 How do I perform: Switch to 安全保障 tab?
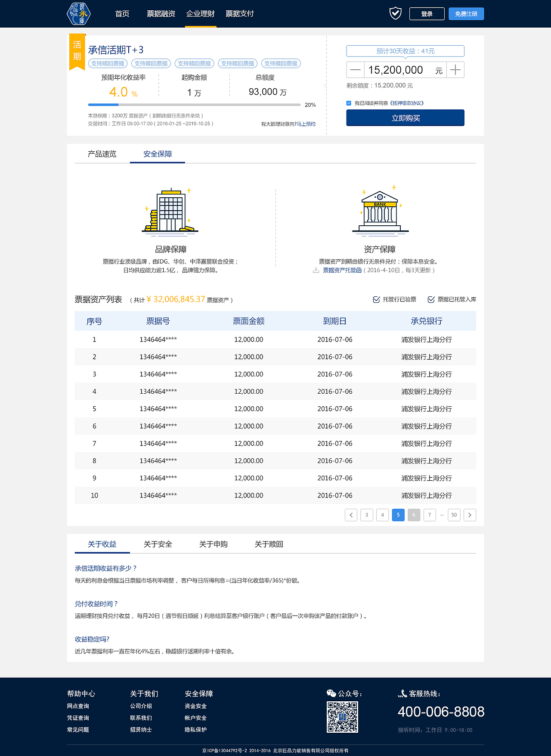[x=158, y=154]
